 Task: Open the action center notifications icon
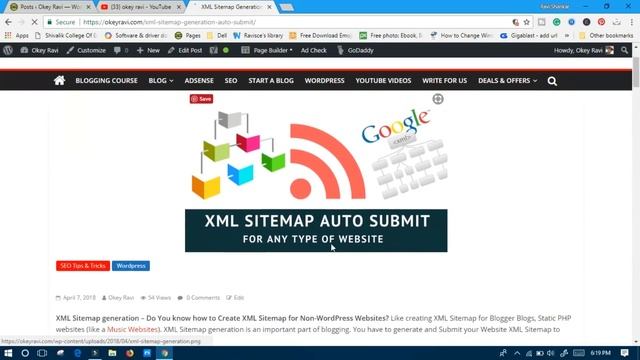(x=624, y=353)
